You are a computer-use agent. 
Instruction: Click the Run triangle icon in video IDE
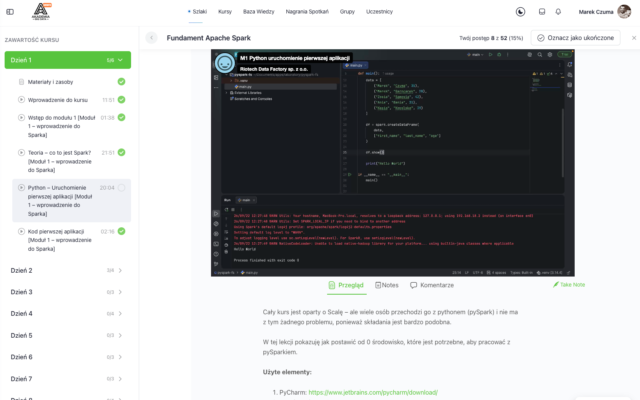tap(491, 54)
